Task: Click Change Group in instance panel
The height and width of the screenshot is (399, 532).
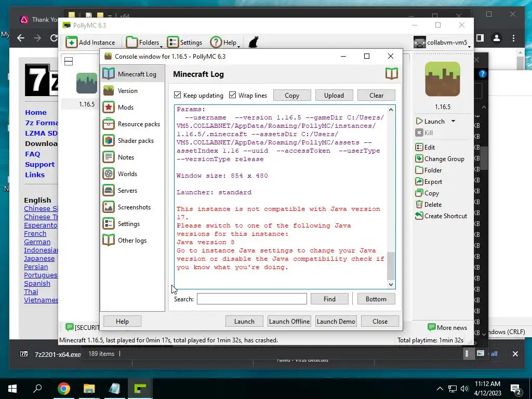Action: [x=440, y=159]
